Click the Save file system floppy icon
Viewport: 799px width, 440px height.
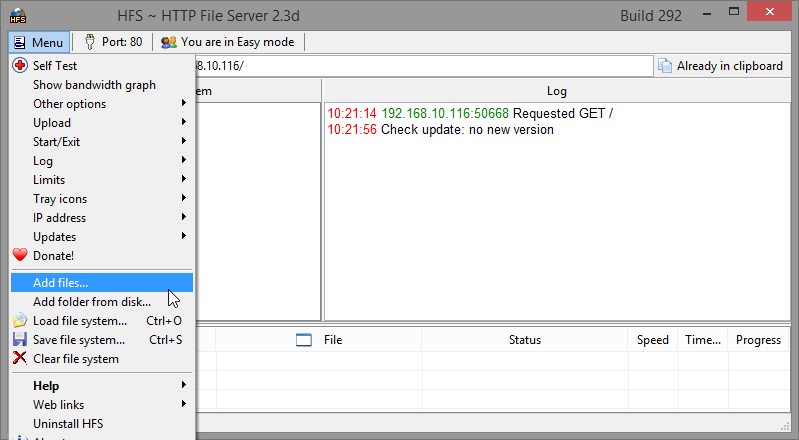[x=20, y=340]
